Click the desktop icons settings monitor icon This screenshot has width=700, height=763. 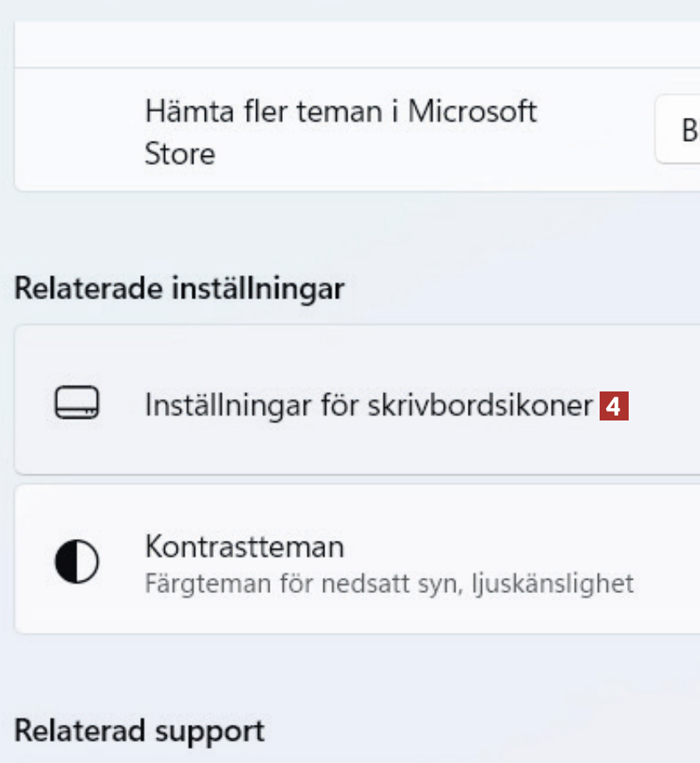(x=77, y=404)
